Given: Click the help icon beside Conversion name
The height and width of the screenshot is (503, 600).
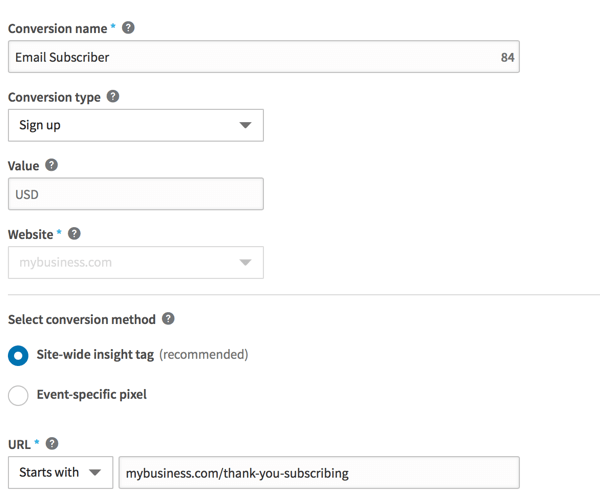Looking at the screenshot, I should click(x=127, y=28).
